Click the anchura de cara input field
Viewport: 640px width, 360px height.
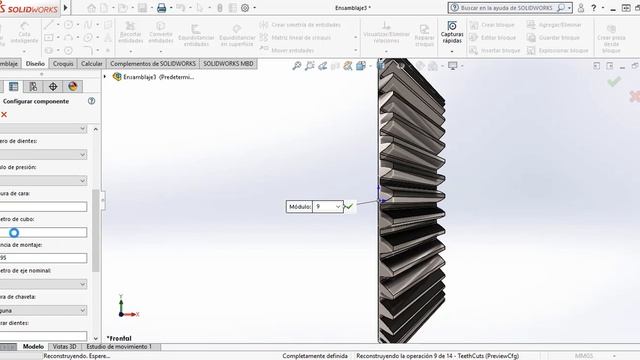coord(43,207)
